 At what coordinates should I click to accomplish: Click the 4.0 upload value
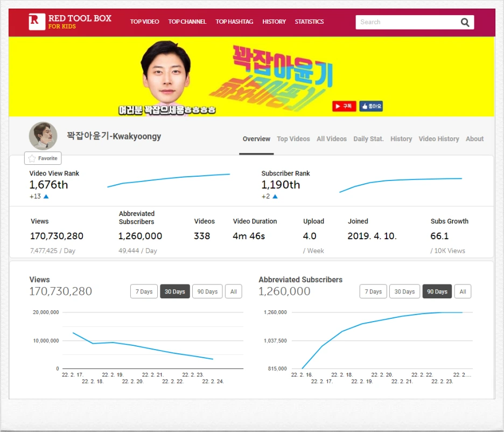(x=310, y=236)
